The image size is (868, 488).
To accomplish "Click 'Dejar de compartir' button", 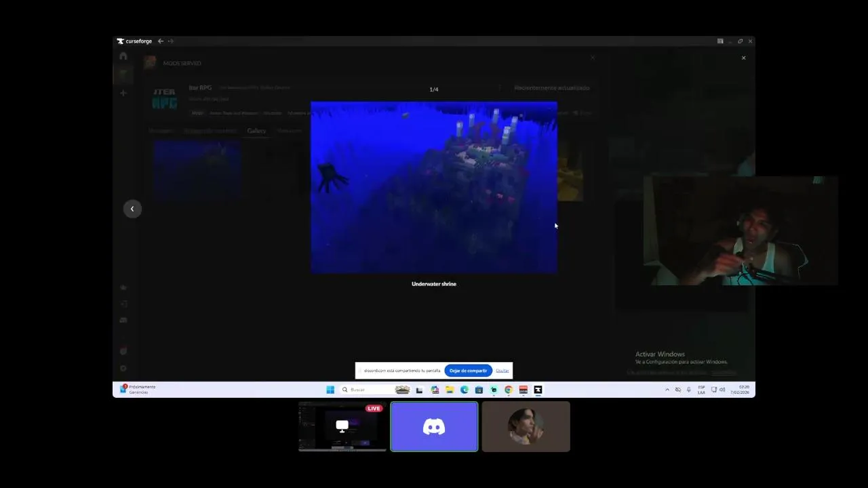I will coord(468,371).
